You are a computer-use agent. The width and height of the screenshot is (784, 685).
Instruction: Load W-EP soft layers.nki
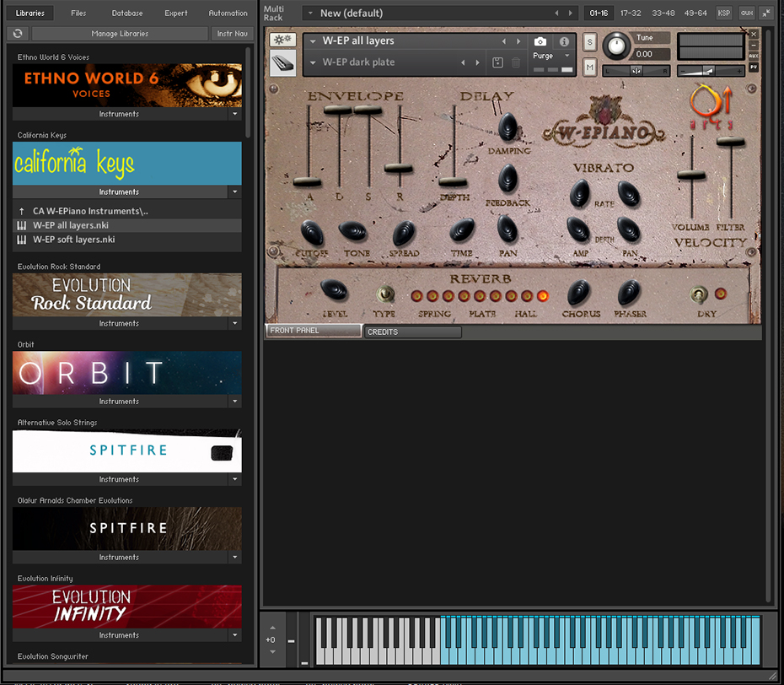(x=127, y=240)
